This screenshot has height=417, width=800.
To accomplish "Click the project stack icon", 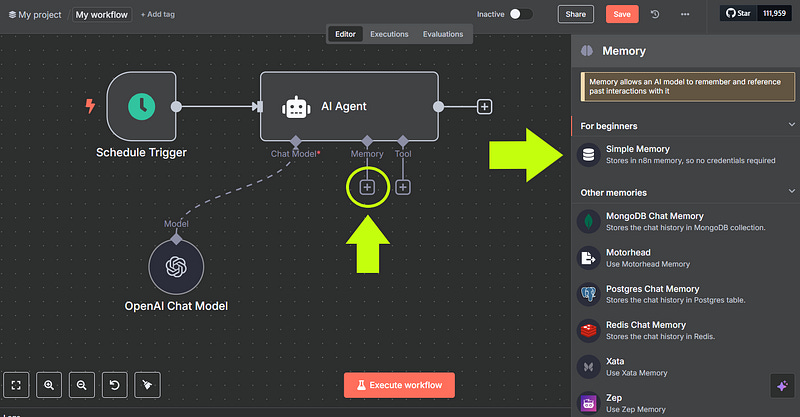I will tap(12, 15).
